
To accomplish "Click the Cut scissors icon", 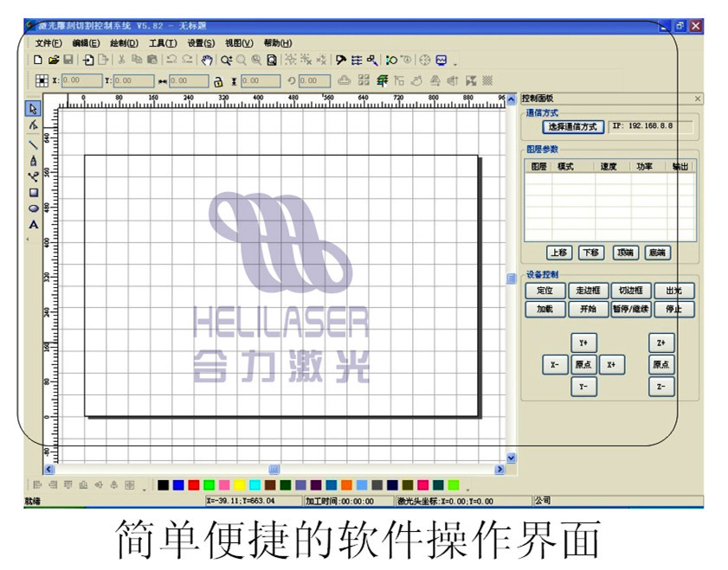I will coord(122,60).
